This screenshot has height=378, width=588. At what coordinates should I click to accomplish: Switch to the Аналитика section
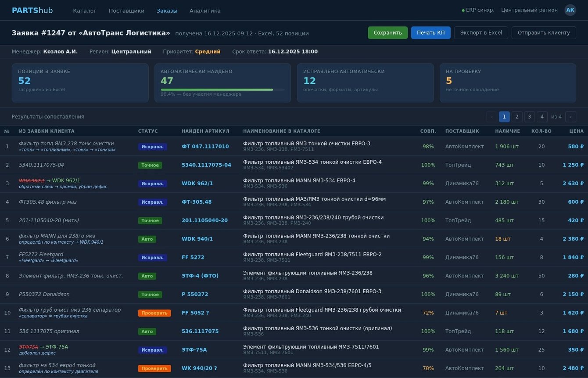[x=205, y=11]
